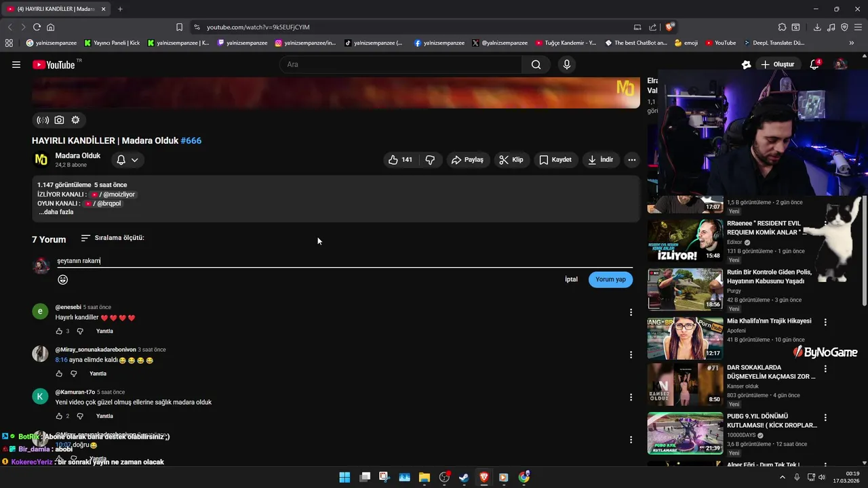This screenshot has width=868, height=488.
Task: Reply to @enesebi's comment
Action: [104, 331]
